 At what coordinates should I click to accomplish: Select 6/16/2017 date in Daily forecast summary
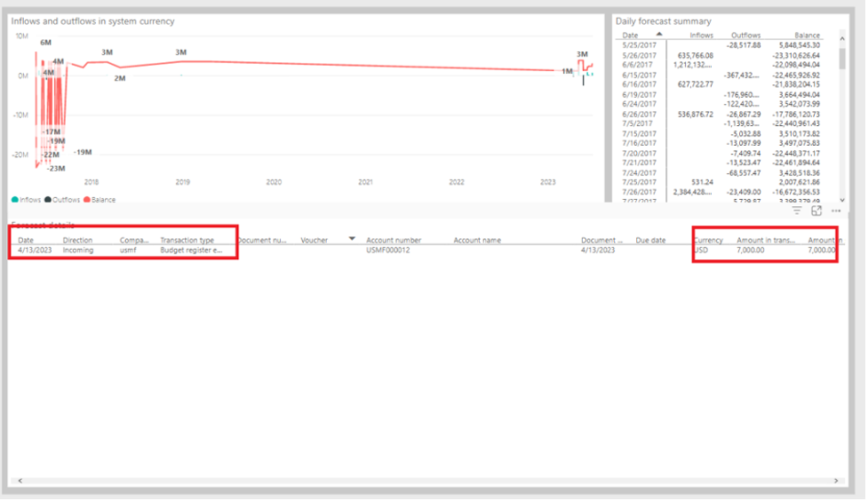(640, 84)
